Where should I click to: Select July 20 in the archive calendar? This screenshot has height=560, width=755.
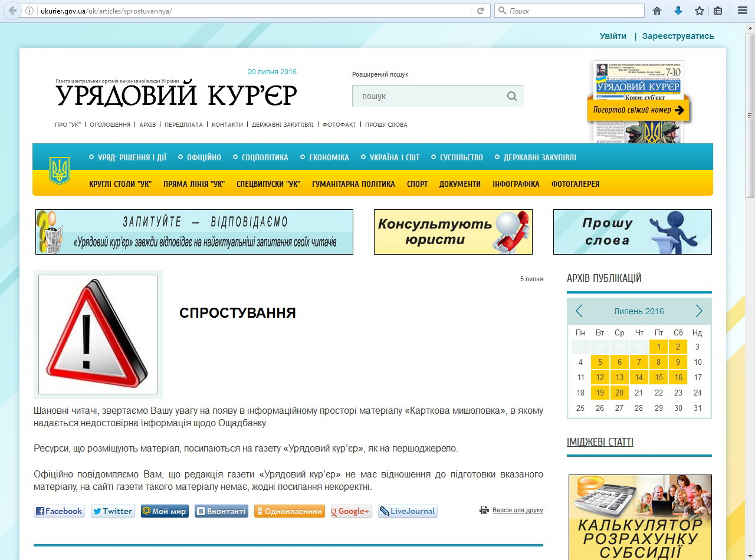(x=619, y=392)
